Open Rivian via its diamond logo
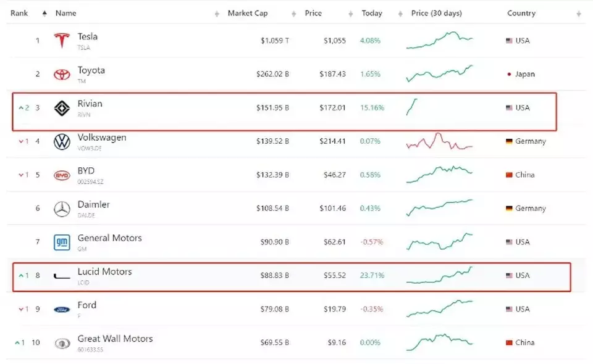This screenshot has height=364, width=593. 62,109
